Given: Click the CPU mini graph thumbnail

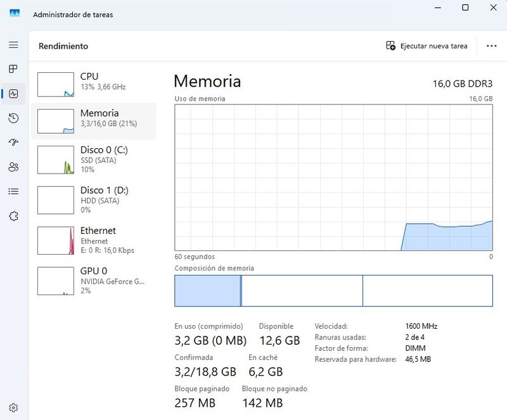Looking at the screenshot, I should click(56, 84).
